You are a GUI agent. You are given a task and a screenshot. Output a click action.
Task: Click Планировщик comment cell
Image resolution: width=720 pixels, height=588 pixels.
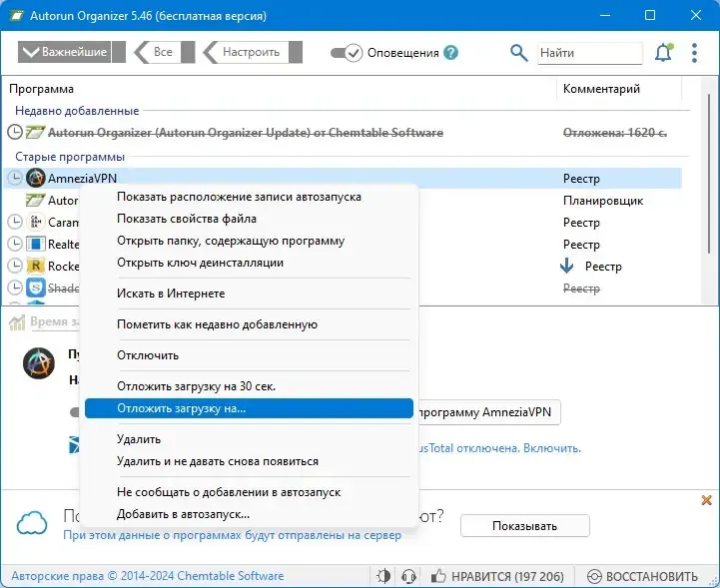tap(603, 201)
